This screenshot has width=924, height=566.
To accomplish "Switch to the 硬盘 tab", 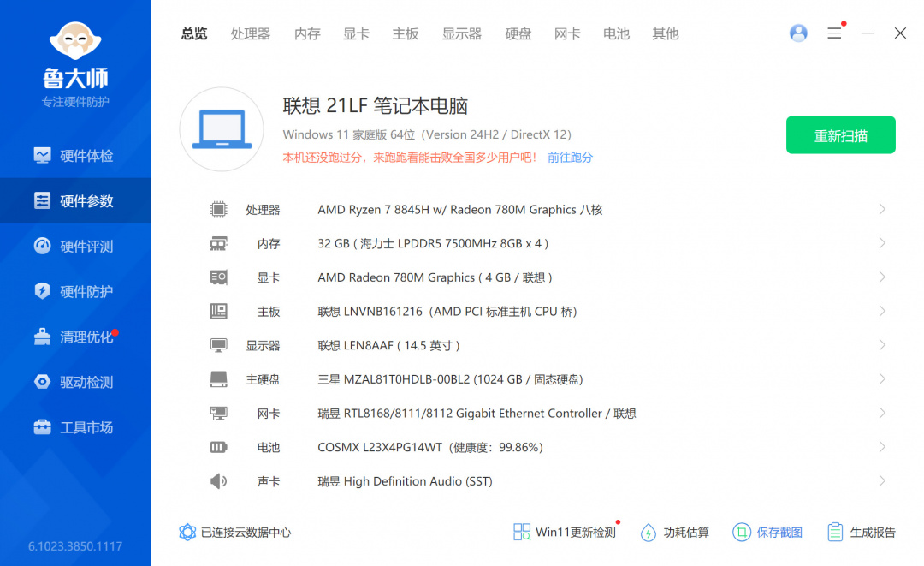I will coord(518,34).
